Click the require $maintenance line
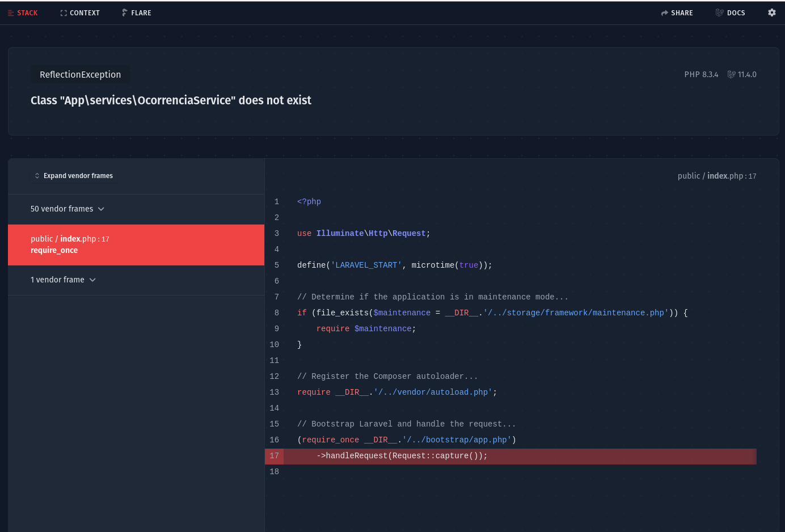 coord(366,329)
